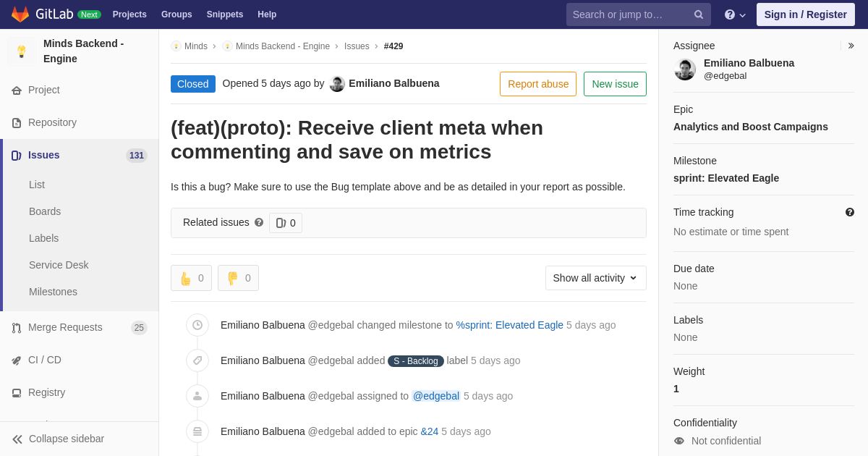Click the S - Backlog label badge

tap(416, 361)
